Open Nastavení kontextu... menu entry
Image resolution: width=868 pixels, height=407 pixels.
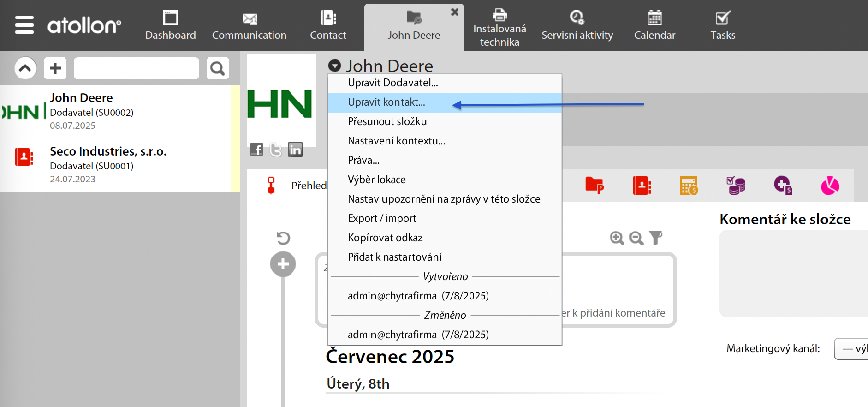click(445, 141)
